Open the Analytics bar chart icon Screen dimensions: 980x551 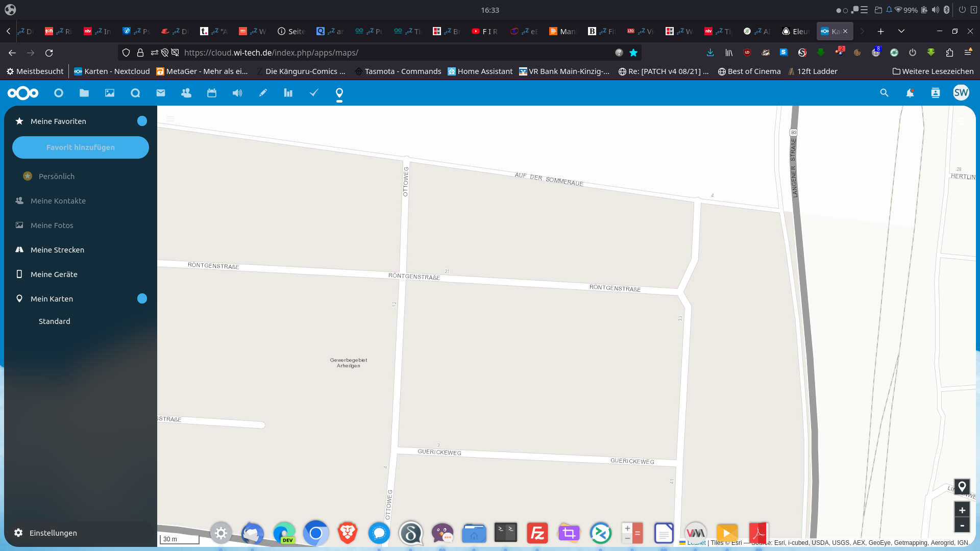coord(288,92)
